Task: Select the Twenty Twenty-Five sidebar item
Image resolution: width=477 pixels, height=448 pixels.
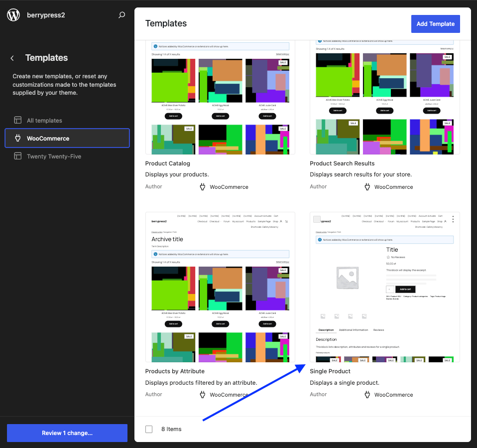Action: 67,156
